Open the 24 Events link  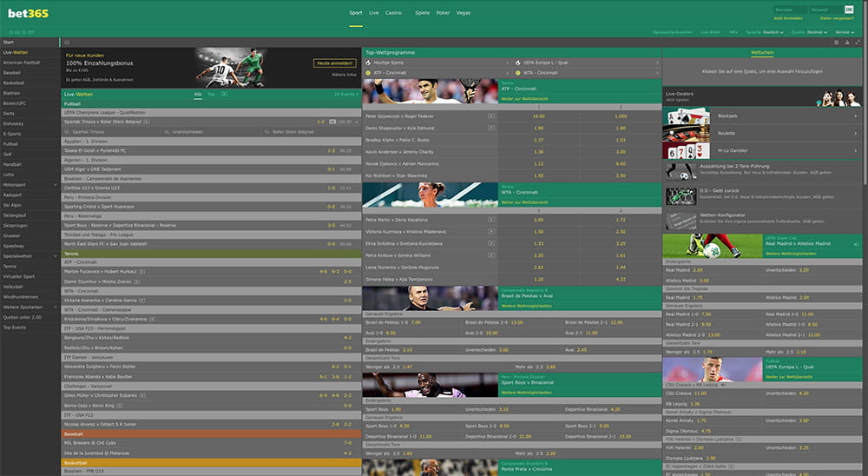point(346,94)
